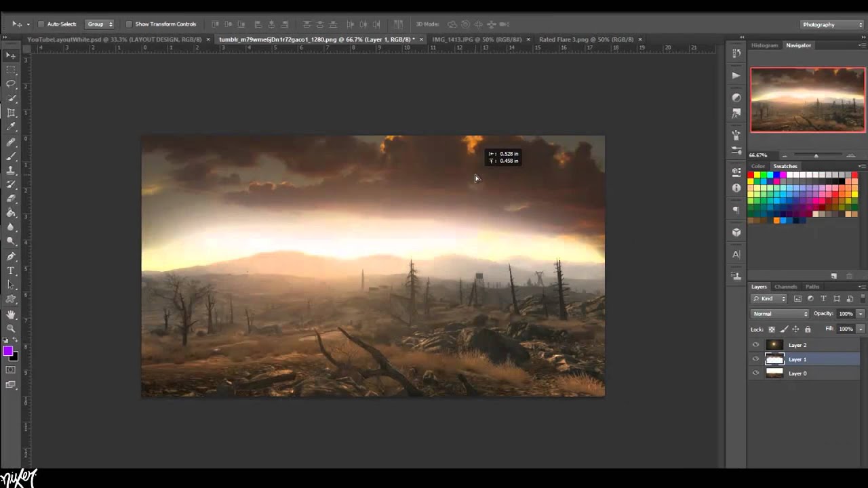Select the Spot Healing Brush tool
868x488 pixels.
pos(11,142)
